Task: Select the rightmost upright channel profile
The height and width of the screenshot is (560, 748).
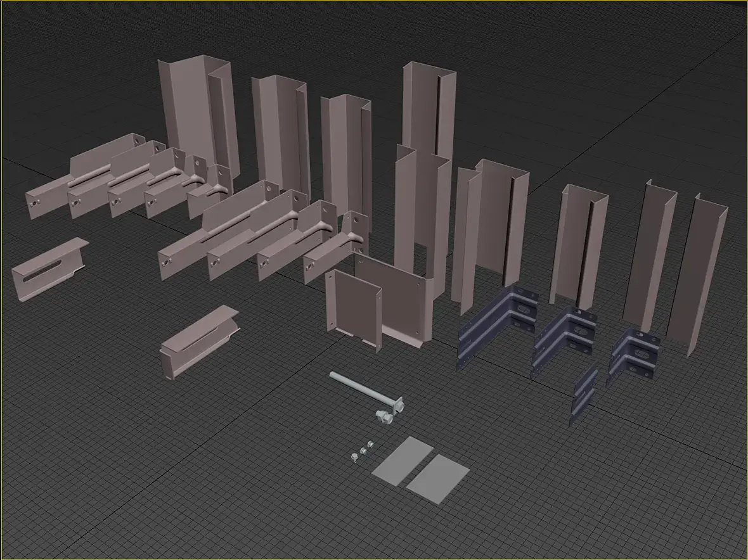Action: click(x=697, y=274)
